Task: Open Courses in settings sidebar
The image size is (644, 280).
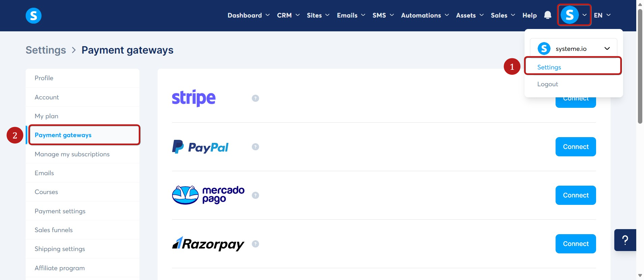Action: click(82, 192)
